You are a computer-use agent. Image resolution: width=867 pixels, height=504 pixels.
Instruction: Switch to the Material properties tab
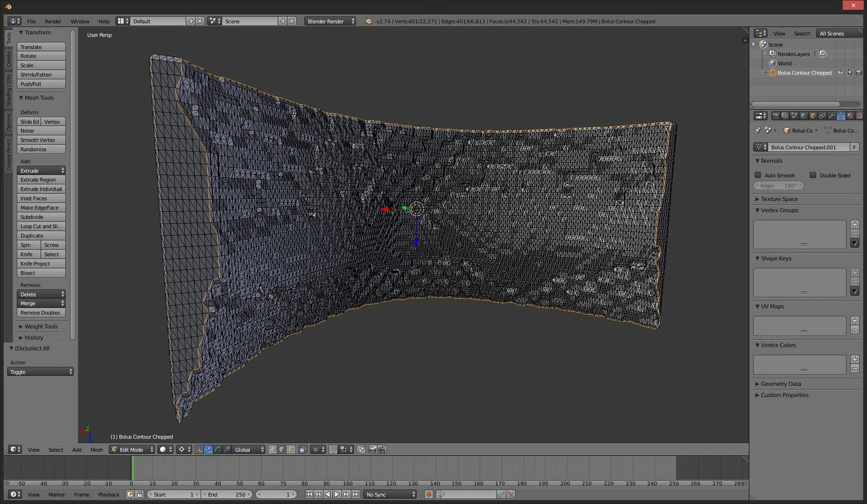tap(850, 116)
